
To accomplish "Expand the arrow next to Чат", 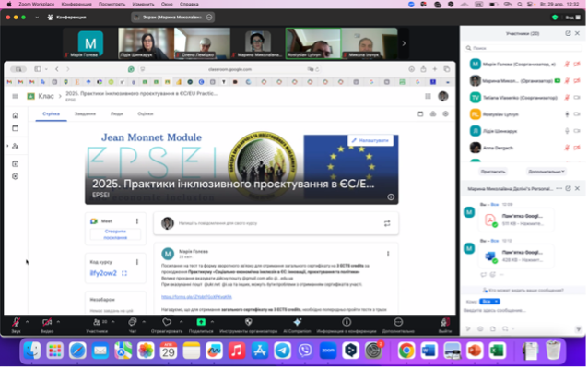I will 144,322.
